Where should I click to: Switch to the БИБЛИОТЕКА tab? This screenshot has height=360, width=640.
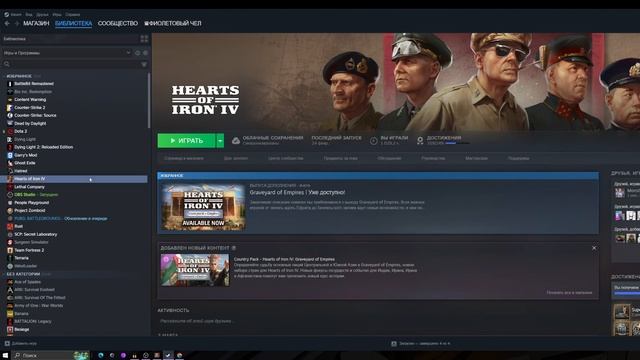pyautogui.click(x=73, y=23)
